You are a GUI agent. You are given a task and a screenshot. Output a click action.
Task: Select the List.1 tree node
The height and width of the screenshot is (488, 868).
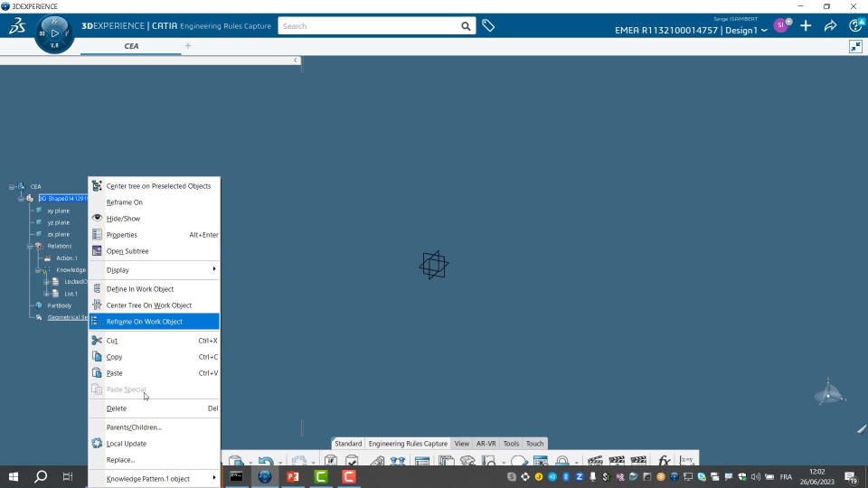point(71,294)
